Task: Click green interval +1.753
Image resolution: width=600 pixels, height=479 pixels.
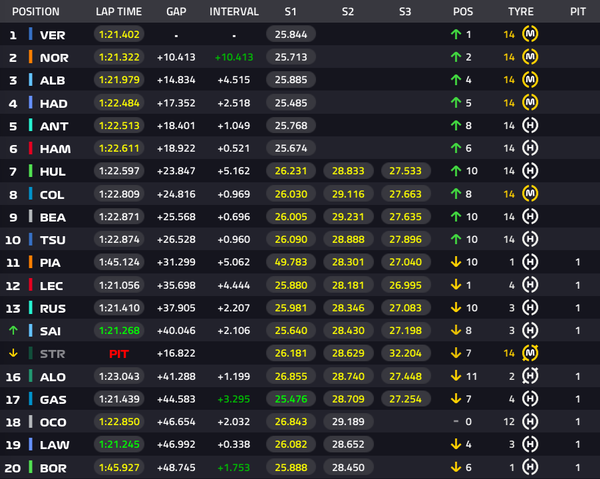Action: (234, 468)
